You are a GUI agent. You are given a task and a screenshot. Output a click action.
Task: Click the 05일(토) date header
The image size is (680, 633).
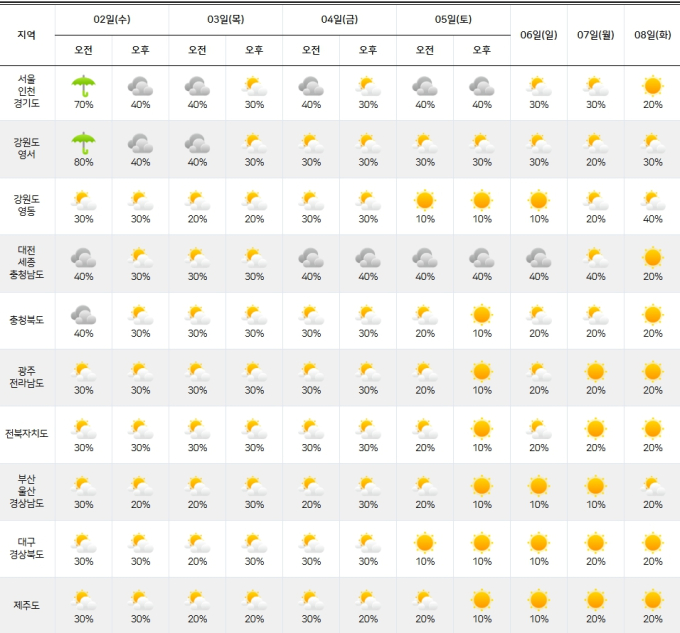pyautogui.click(x=453, y=19)
